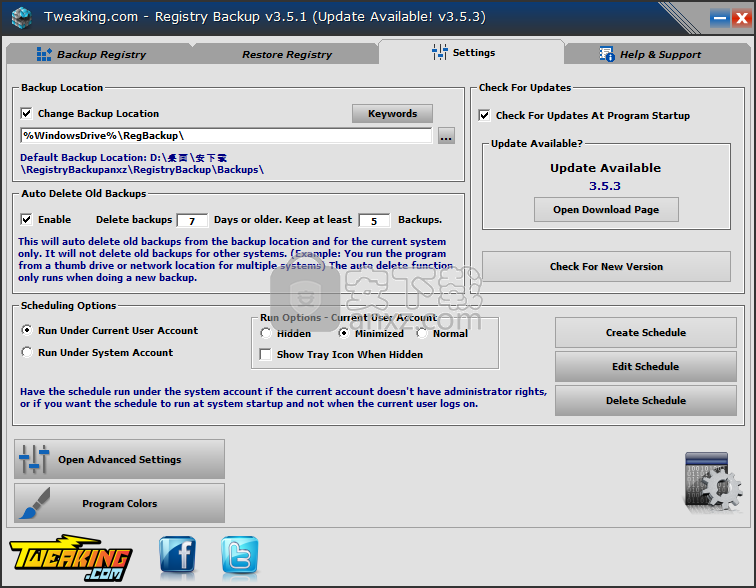Click the Help & Support tab icon

click(607, 54)
